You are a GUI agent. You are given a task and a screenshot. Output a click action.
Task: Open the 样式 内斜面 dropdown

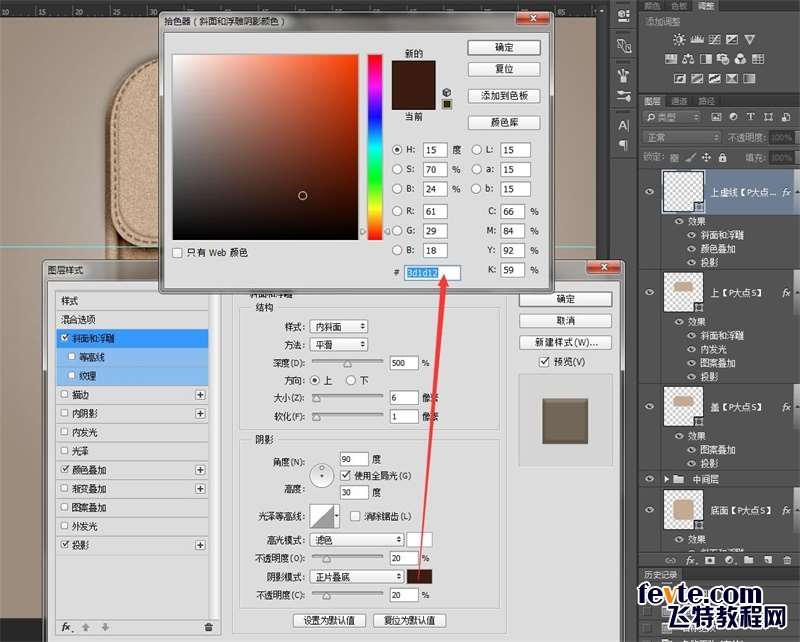click(338, 326)
